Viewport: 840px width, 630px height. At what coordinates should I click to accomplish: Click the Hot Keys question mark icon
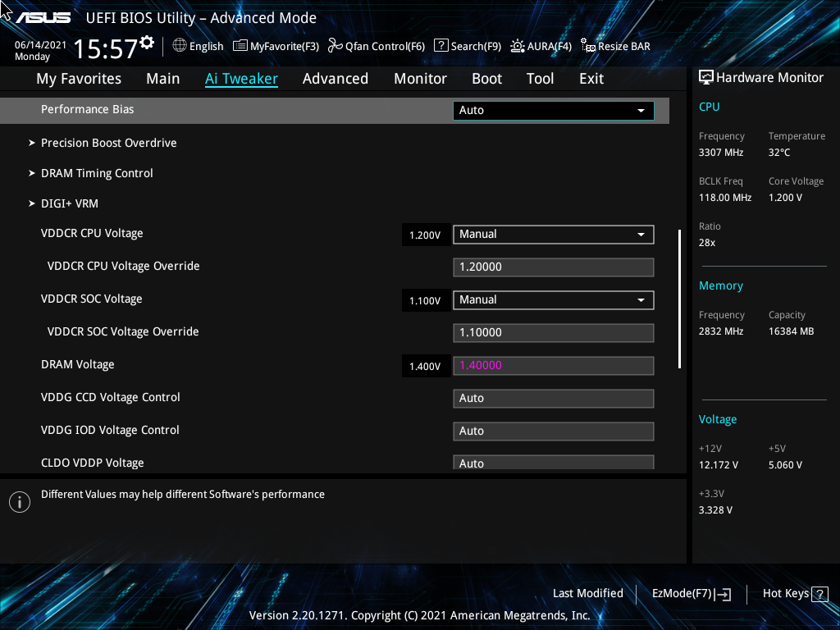(x=819, y=594)
